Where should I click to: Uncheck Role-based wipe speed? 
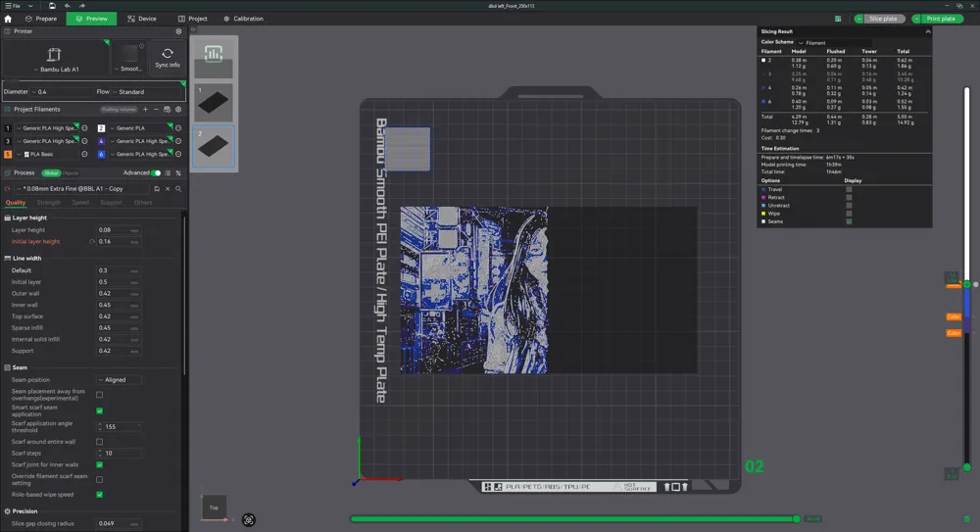100,495
